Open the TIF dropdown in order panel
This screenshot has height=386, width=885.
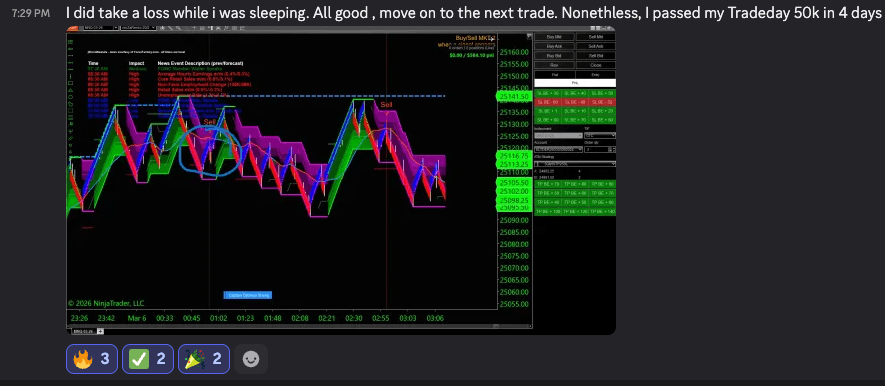click(600, 135)
